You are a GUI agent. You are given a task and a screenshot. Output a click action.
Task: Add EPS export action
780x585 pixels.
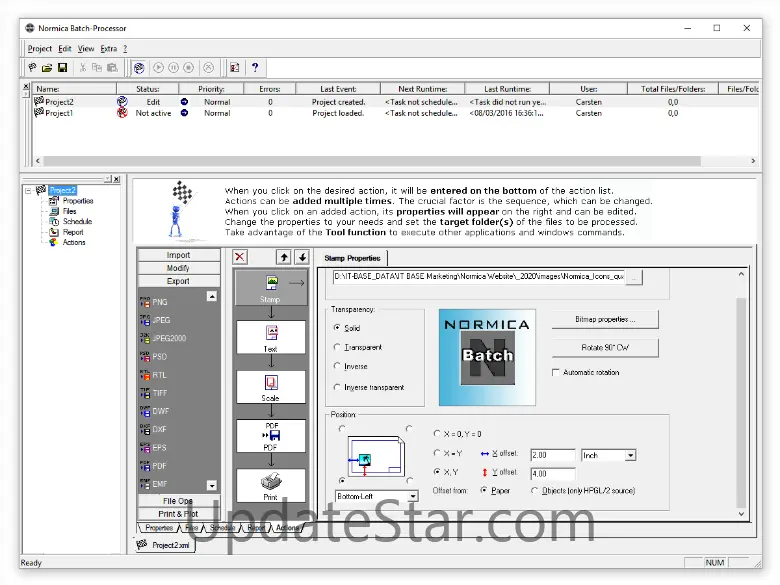[154, 448]
